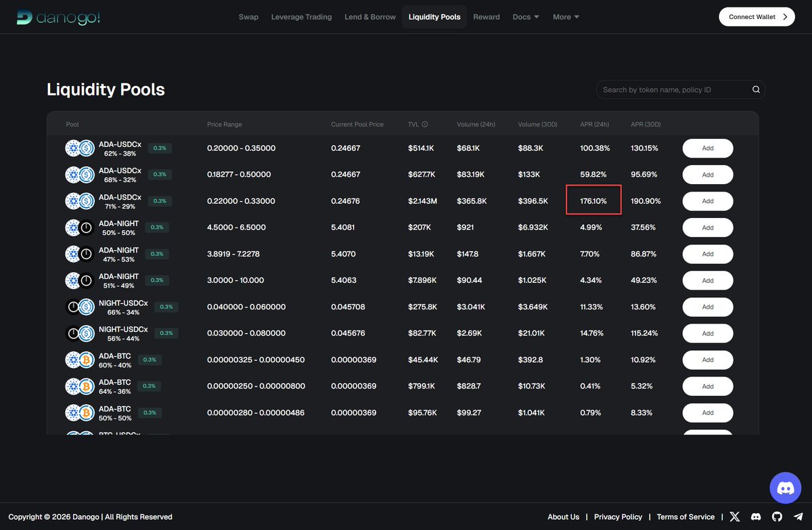
Task: Open the Privacy Policy link
Action: click(x=618, y=516)
